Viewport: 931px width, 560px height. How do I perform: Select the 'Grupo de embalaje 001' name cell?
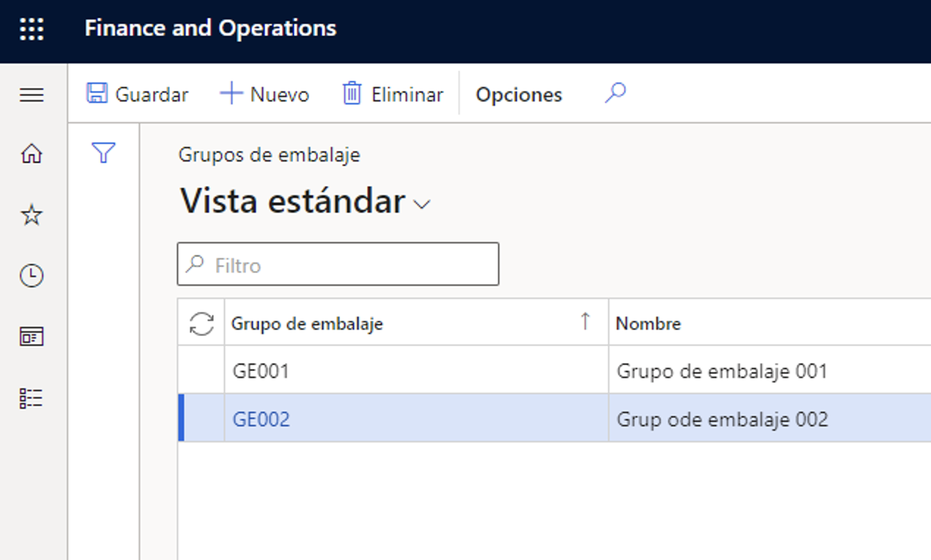pyautogui.click(x=770, y=371)
